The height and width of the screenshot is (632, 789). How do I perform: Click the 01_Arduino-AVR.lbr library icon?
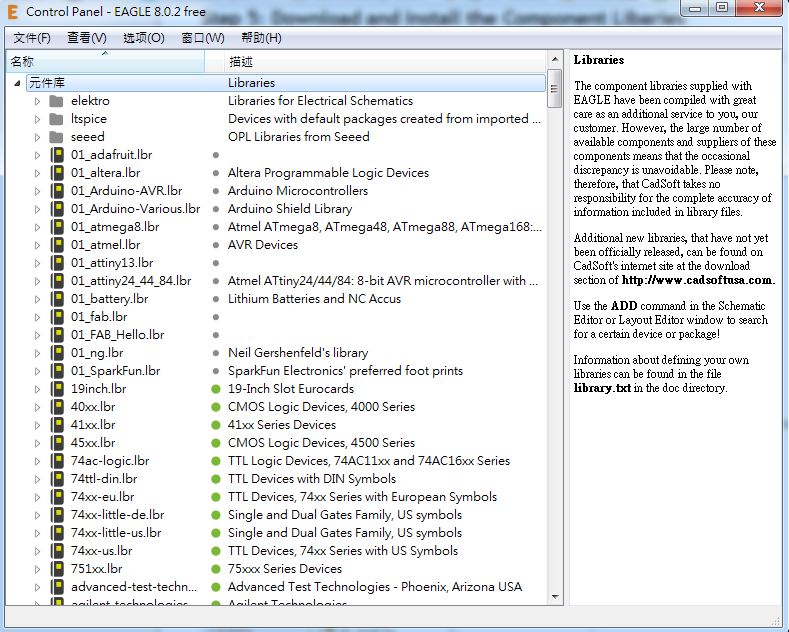click(x=57, y=191)
